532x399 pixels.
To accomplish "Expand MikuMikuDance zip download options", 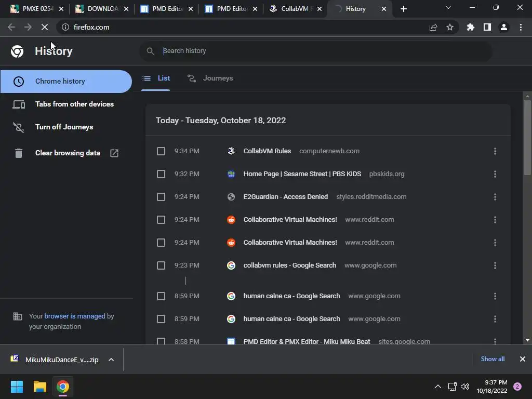I will click(x=111, y=360).
